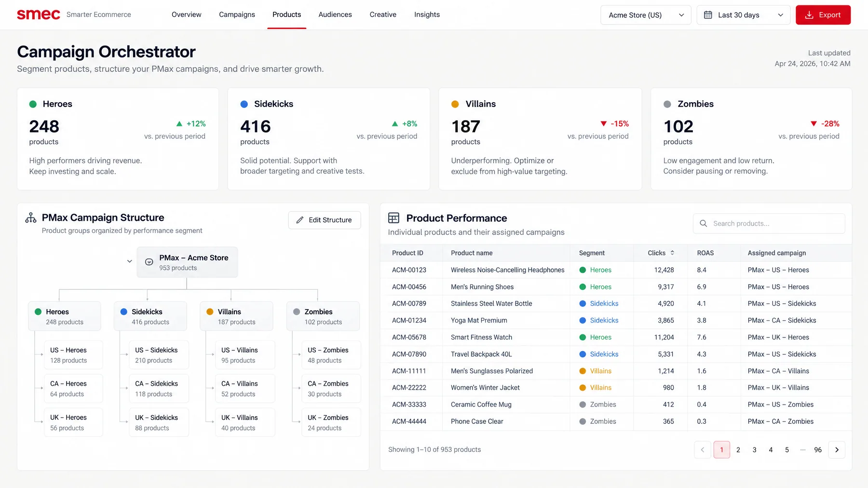Image resolution: width=868 pixels, height=488 pixels.
Task: Switch to the Campaigns tab
Action: coord(237,14)
